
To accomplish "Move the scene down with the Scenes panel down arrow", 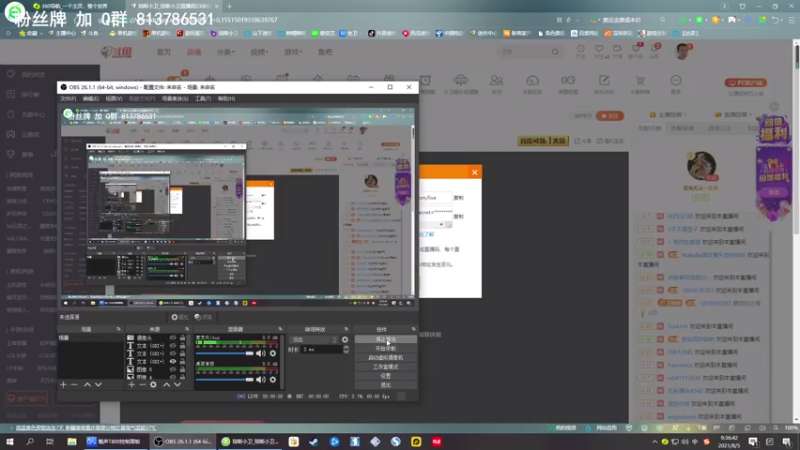I will (x=98, y=385).
